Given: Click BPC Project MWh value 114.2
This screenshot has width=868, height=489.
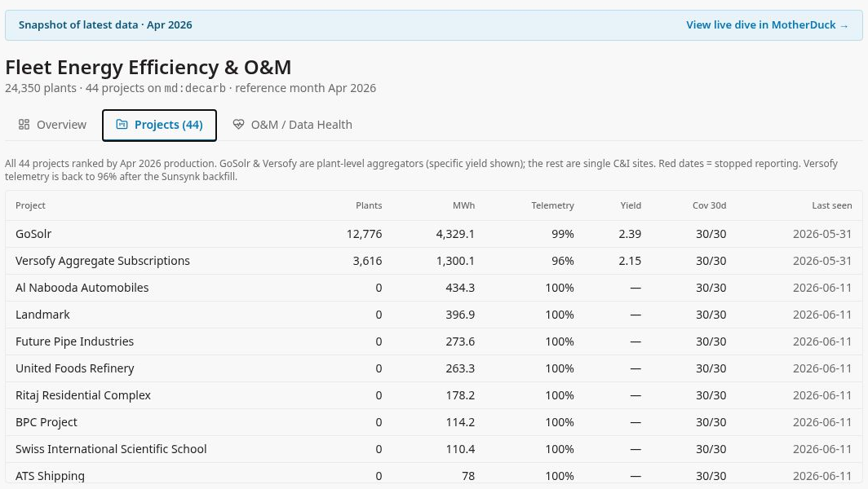Looking at the screenshot, I should (x=460, y=422).
